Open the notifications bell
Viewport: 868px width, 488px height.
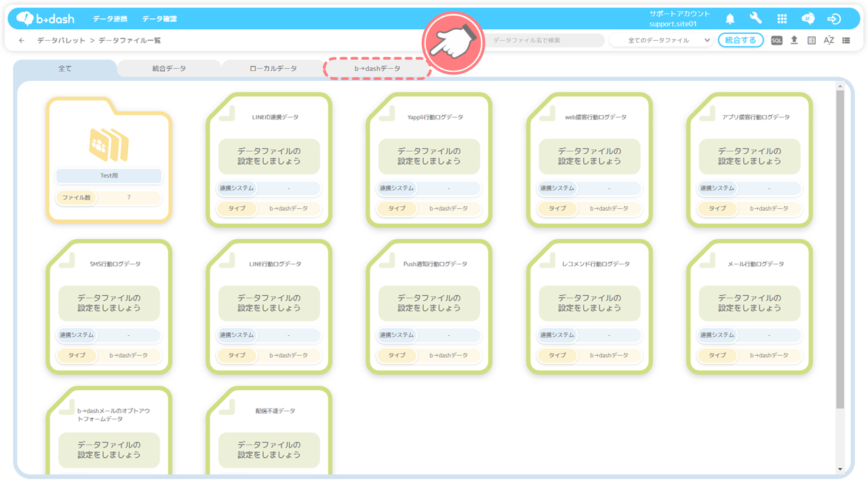pyautogui.click(x=730, y=19)
